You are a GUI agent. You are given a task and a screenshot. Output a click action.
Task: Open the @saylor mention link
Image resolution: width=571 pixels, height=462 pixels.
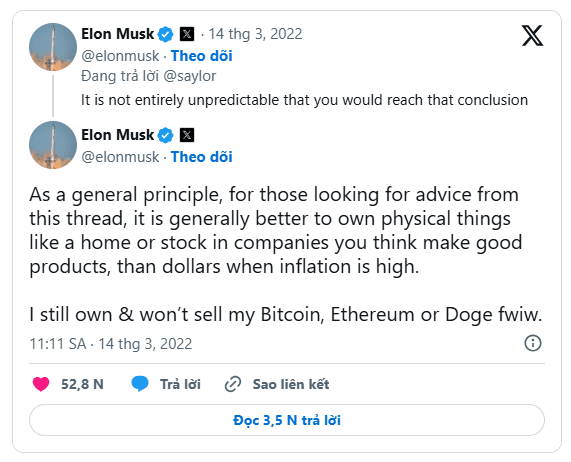click(x=190, y=76)
